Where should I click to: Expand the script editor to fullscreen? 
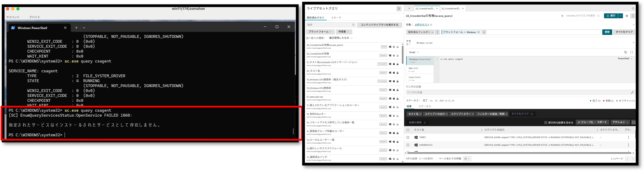(631, 52)
